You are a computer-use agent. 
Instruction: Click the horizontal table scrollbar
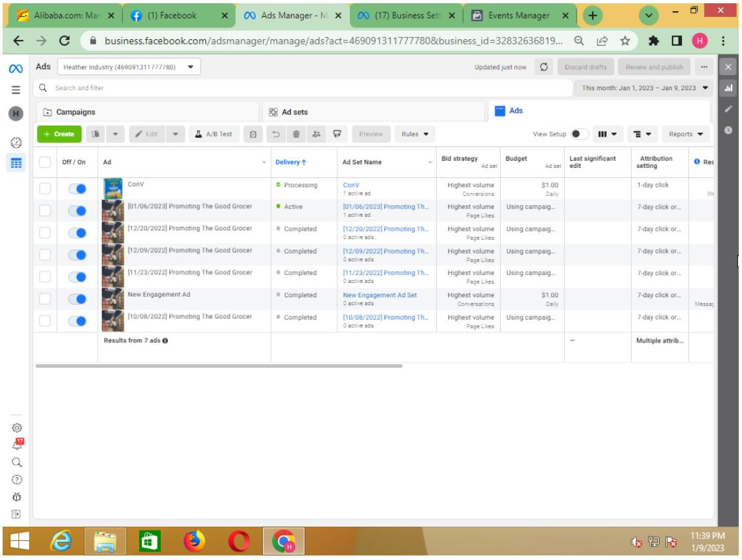click(x=218, y=366)
